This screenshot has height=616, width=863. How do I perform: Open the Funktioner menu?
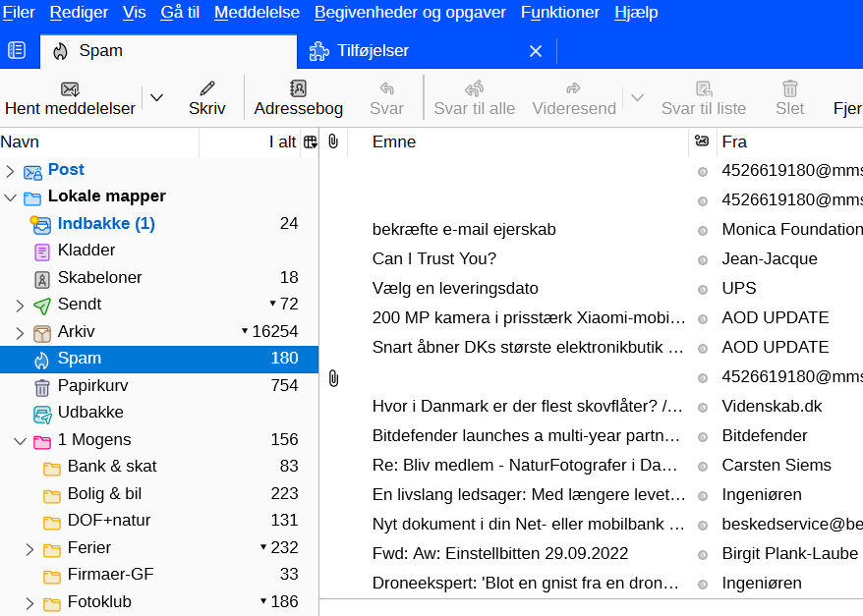(x=559, y=12)
